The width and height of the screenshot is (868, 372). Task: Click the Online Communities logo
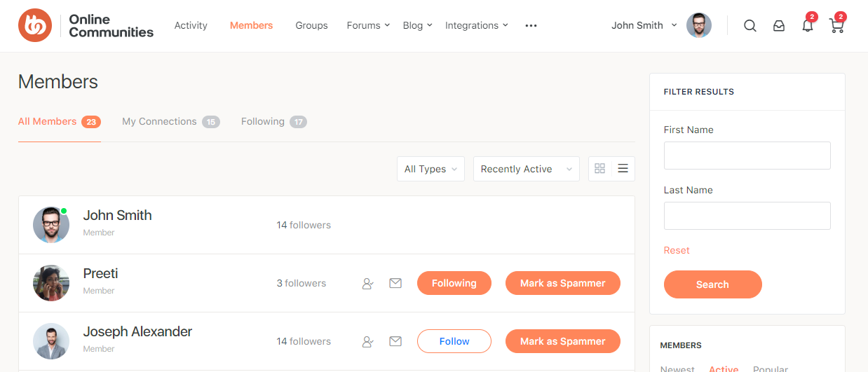pyautogui.click(x=86, y=26)
